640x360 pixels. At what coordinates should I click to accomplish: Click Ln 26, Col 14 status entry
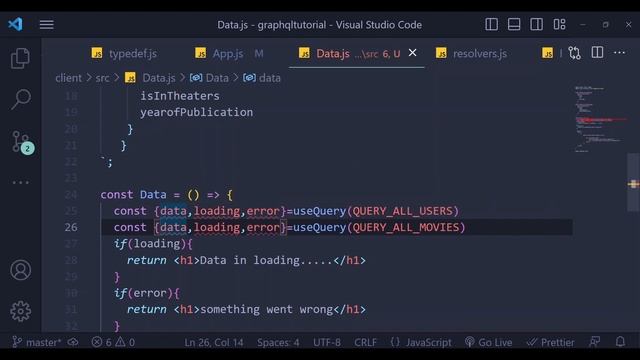point(213,342)
